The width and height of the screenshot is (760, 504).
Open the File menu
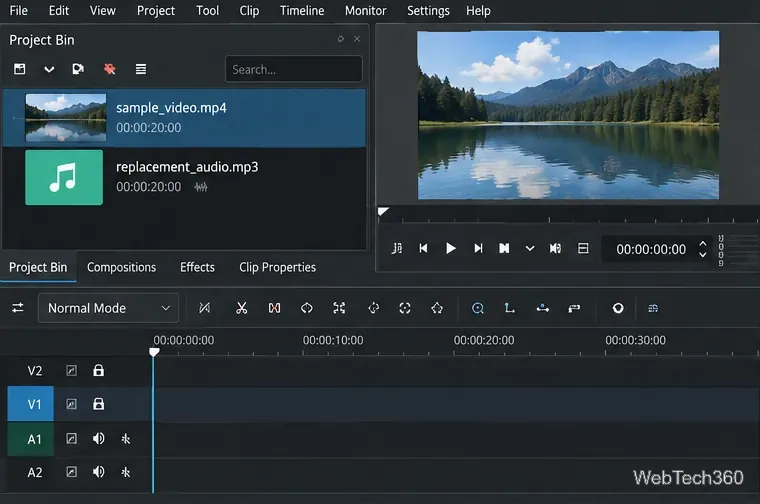point(18,11)
